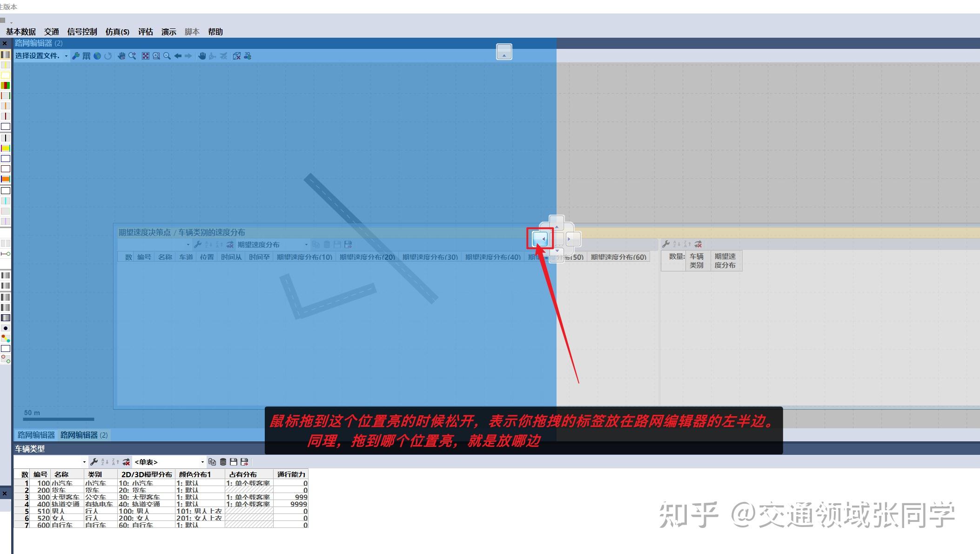Select the pan hand tool in network editor
The image size is (980, 554).
[202, 55]
